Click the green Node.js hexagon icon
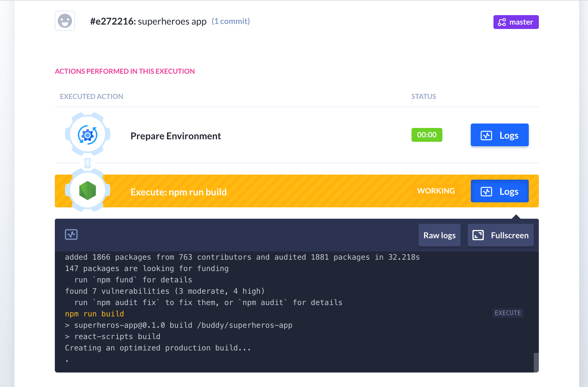Image resolution: width=588 pixels, height=387 pixels. click(88, 191)
